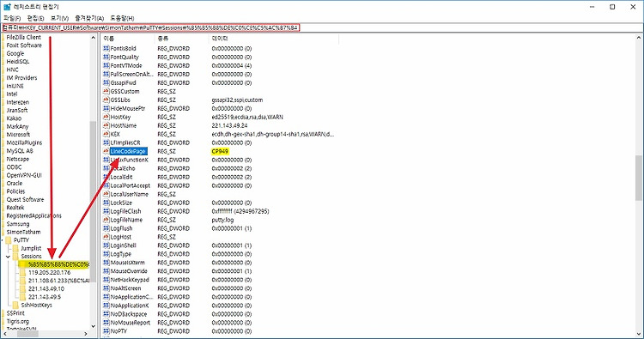
Task: Click the 221.143.49.24 HostName data
Action: tap(229, 125)
